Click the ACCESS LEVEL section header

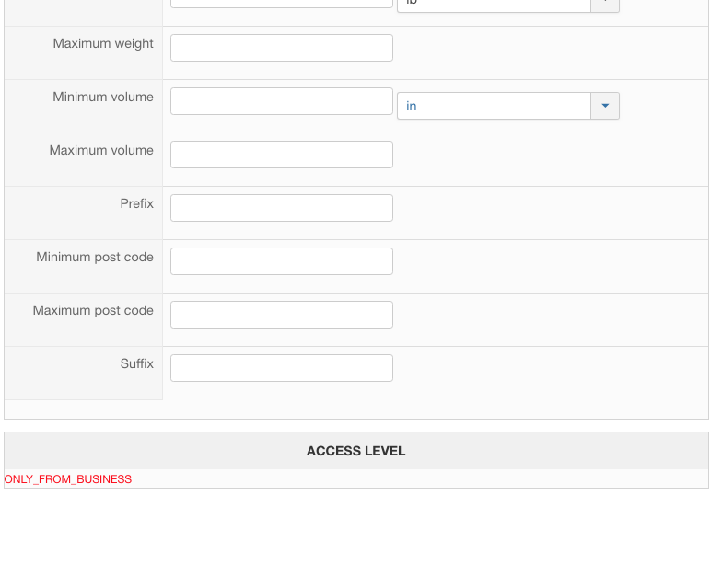coord(356,451)
